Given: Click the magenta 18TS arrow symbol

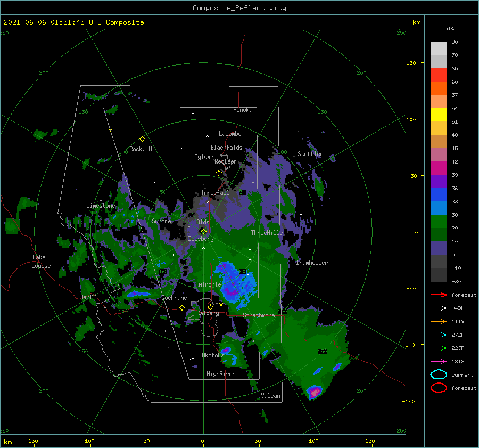Looking at the screenshot, I should click(439, 362).
